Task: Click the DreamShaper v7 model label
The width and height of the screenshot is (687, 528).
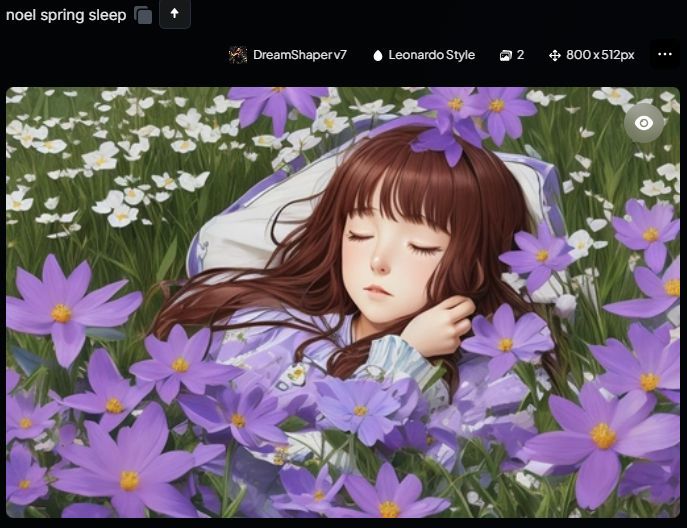Action: pos(299,55)
